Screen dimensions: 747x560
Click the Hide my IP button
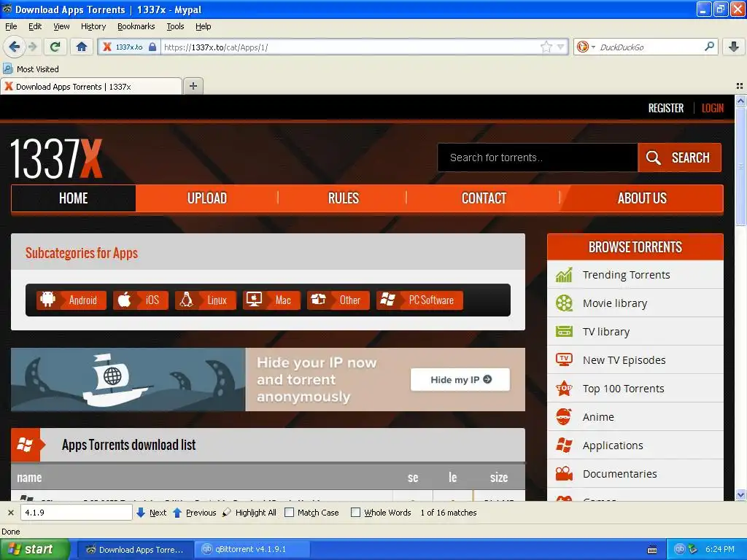[460, 379]
